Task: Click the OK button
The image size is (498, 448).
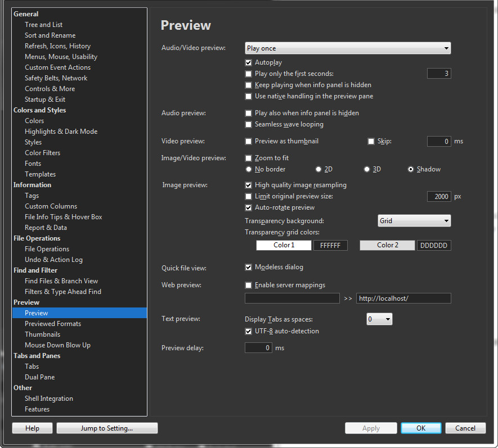Action: [421, 428]
